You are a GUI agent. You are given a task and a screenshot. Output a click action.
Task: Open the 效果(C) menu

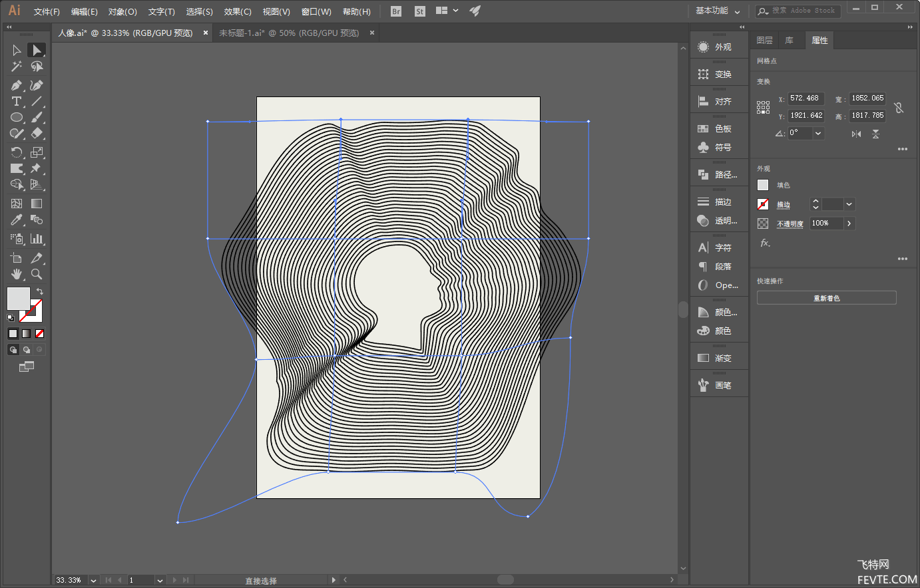238,12
